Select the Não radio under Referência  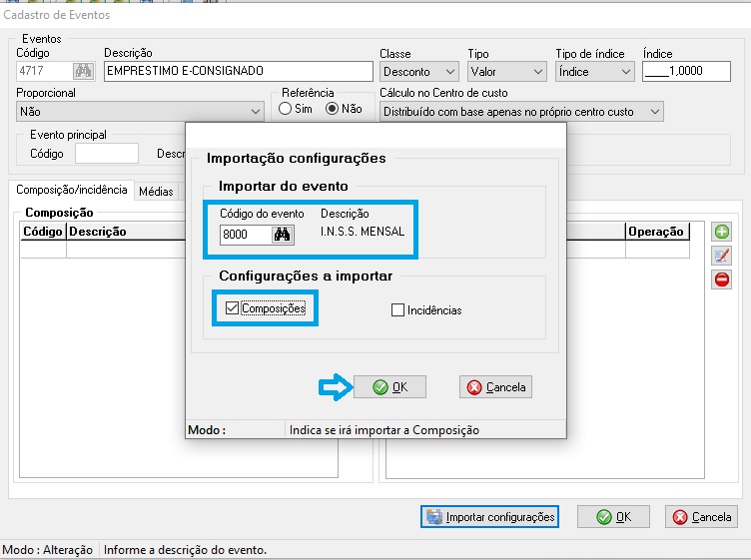click(333, 109)
